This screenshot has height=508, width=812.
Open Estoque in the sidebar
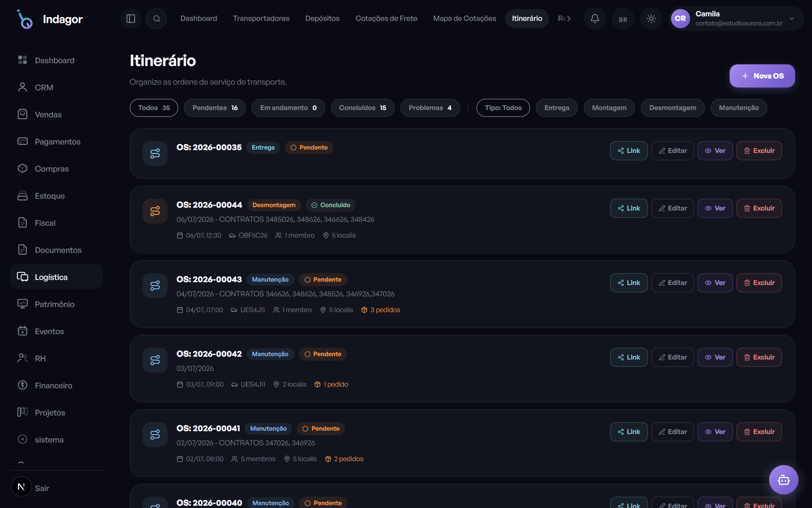56,196
